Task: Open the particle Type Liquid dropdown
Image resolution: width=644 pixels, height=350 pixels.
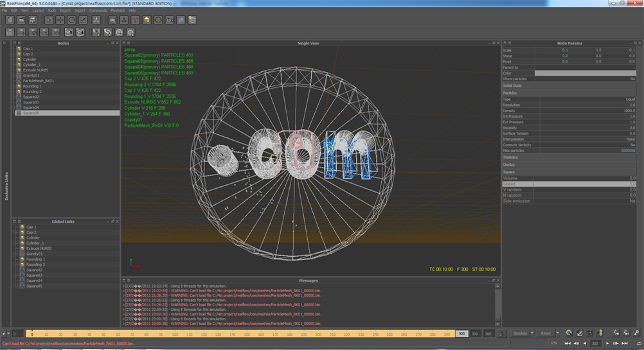Action: (587, 100)
